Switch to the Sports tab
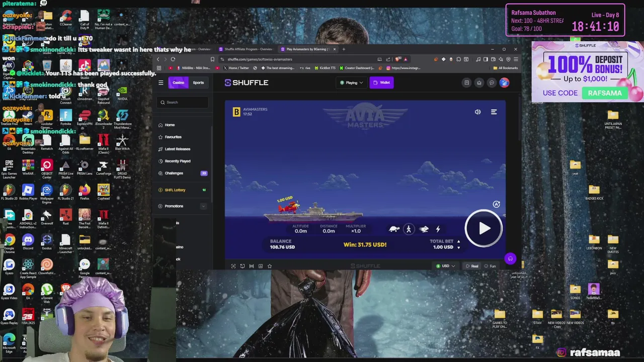The height and width of the screenshot is (362, 644). (x=198, y=82)
